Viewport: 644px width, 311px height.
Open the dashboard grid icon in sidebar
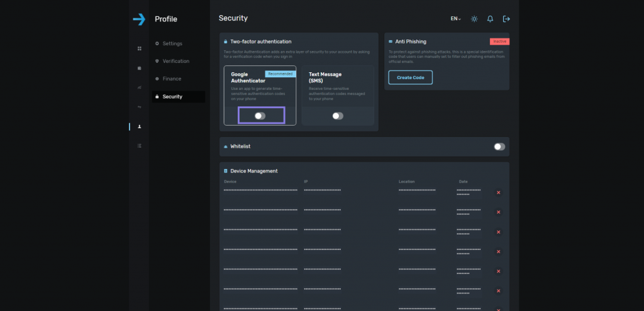point(139,48)
